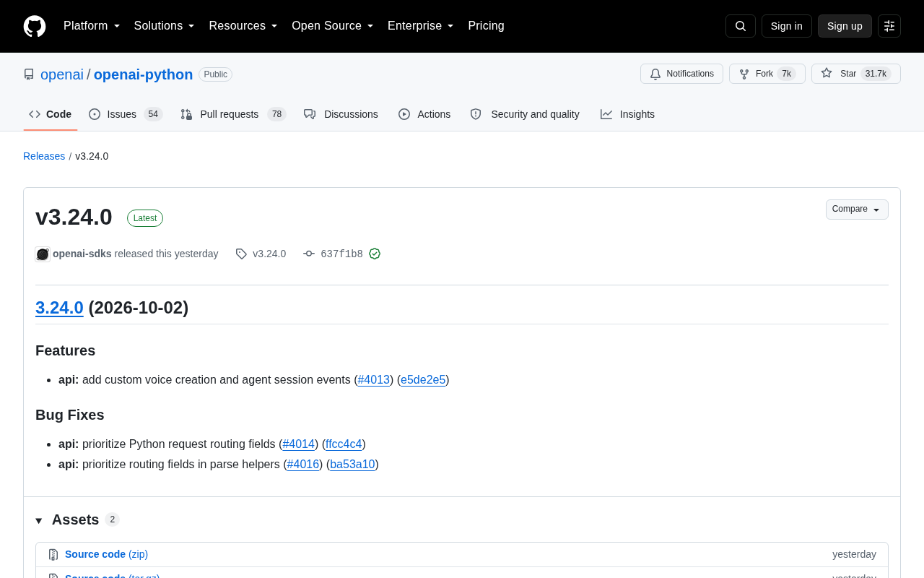Switch to the Pull requests tab
Screen dimensions: 924x578
point(233,114)
